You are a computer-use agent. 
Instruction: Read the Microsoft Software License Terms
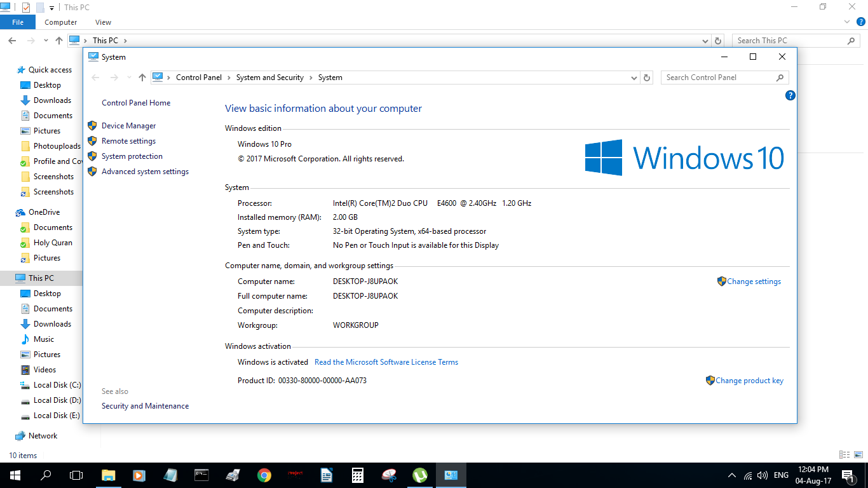point(386,362)
